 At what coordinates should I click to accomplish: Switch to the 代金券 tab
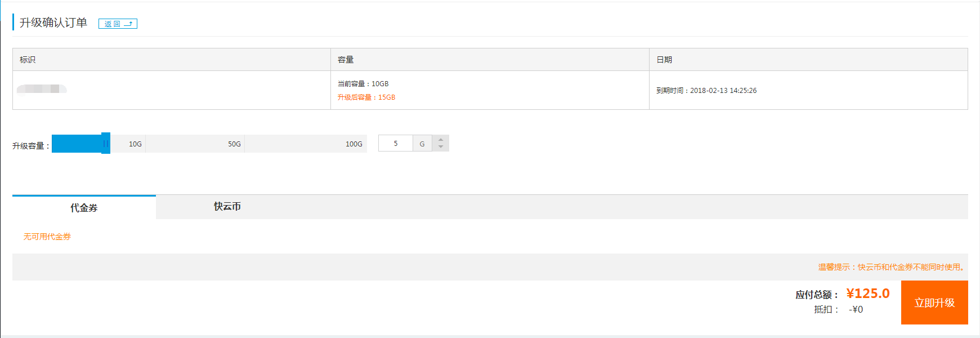84,207
